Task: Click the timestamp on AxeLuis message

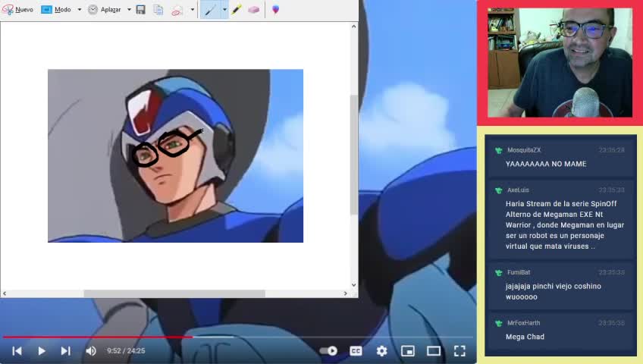Action: [611, 190]
